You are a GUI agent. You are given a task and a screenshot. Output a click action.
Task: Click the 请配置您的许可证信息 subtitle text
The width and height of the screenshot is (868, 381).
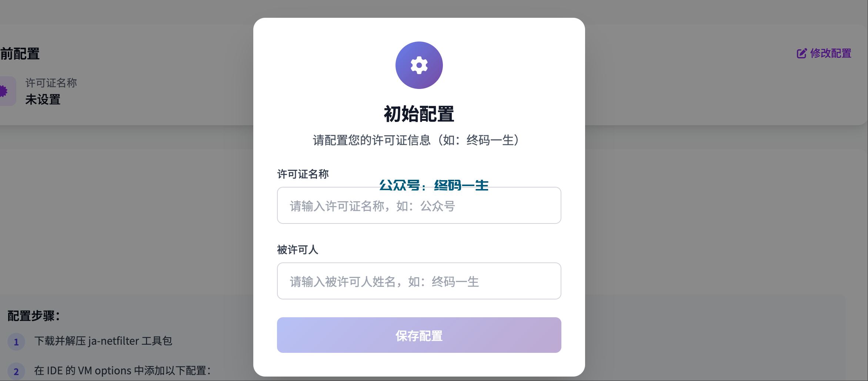coord(416,140)
